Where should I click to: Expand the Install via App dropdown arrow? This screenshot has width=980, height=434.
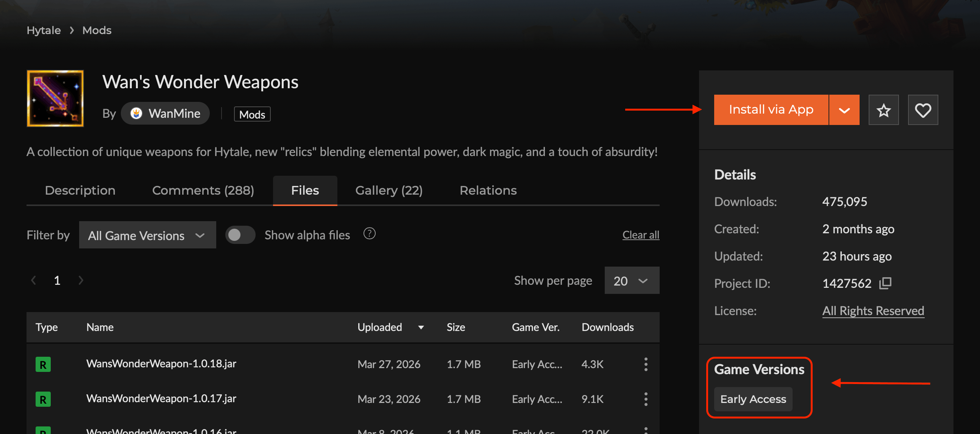coord(844,110)
